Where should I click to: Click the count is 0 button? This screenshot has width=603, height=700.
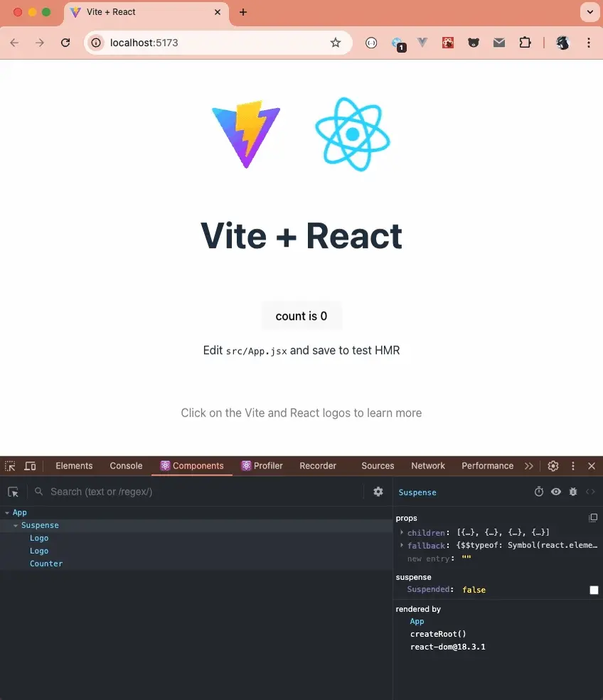(301, 316)
